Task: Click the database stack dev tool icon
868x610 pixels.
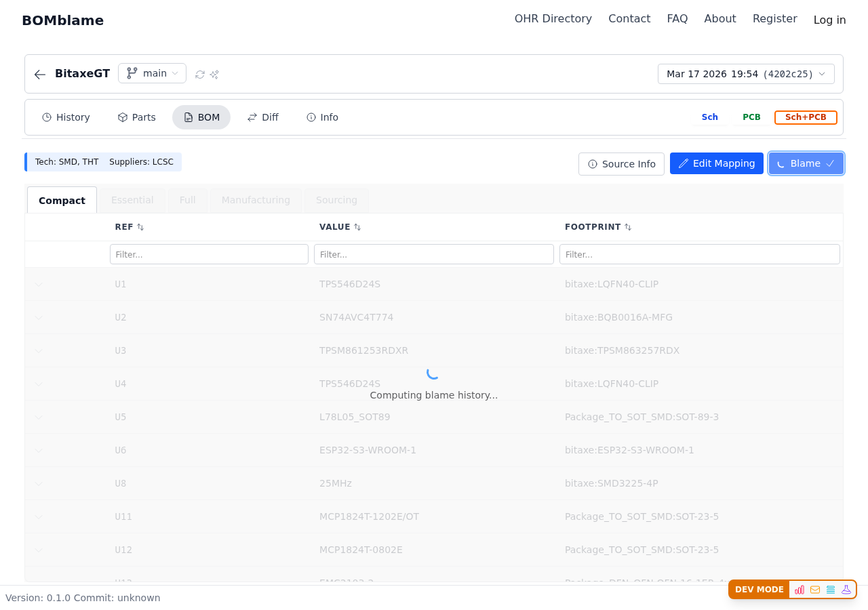Action: 831,590
